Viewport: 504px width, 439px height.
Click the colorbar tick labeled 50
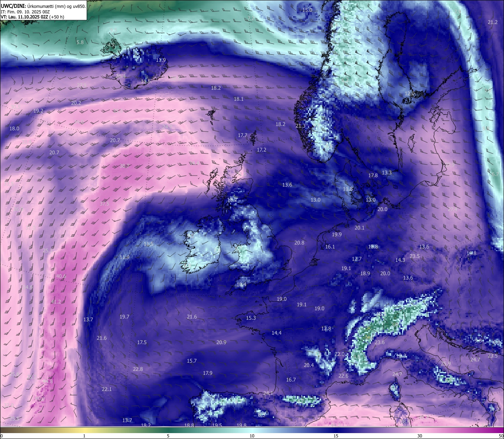[x=501, y=436]
